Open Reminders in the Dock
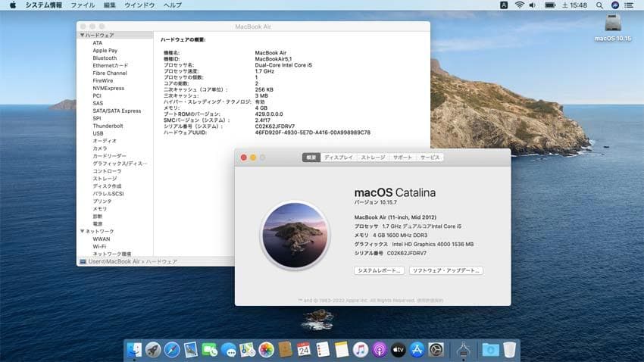This screenshot has height=362, width=644. tap(323, 350)
